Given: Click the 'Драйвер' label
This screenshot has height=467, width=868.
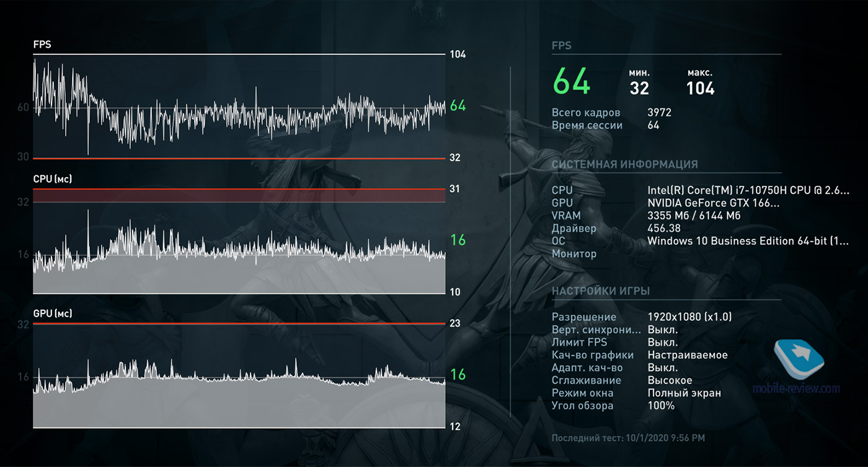Looking at the screenshot, I should pos(574,229).
